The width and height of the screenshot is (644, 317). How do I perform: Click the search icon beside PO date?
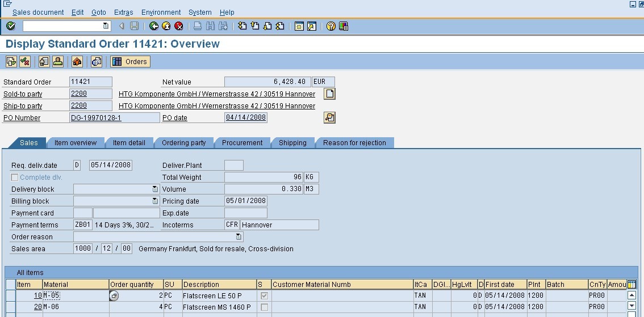[329, 117]
